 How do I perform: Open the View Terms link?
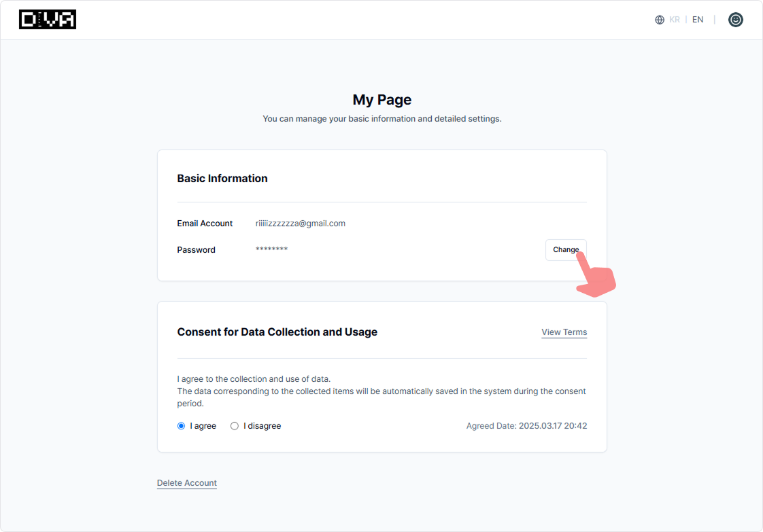564,332
